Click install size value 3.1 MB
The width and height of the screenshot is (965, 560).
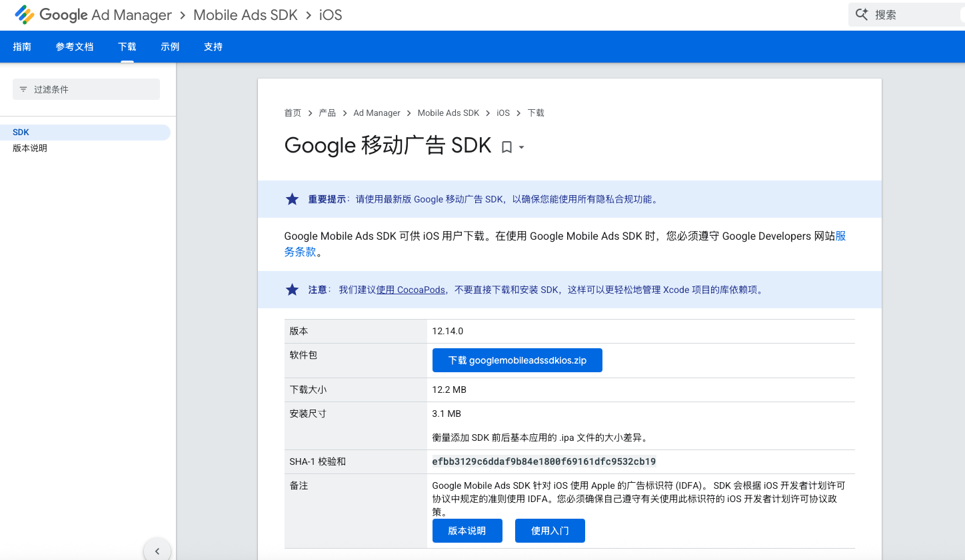point(447,414)
